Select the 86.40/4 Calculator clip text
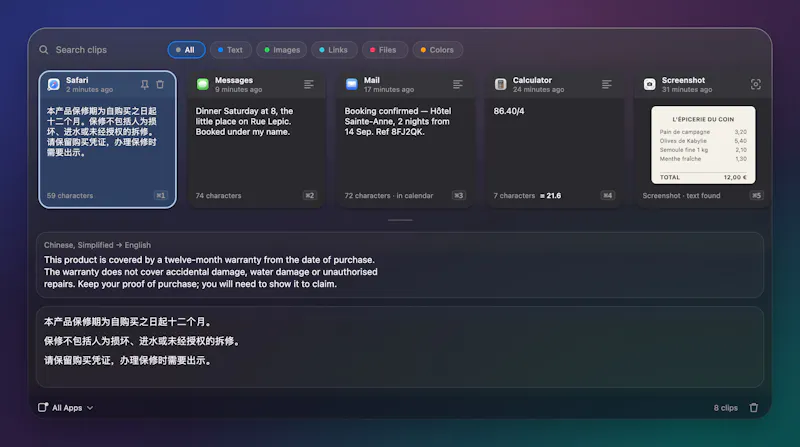 pyautogui.click(x=509, y=111)
